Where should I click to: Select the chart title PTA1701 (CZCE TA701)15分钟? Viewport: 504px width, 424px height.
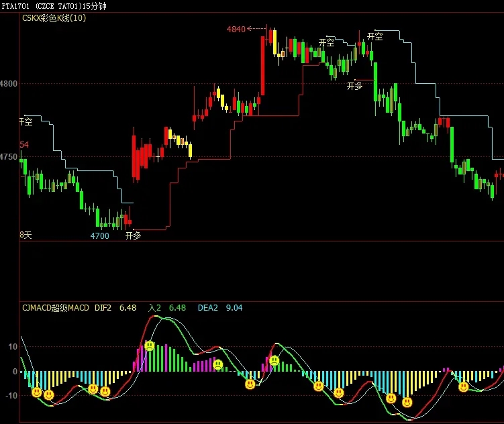click(54, 6)
